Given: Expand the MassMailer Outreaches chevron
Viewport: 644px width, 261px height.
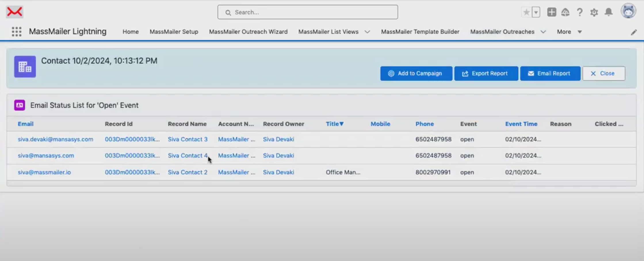Looking at the screenshot, I should click(x=543, y=32).
